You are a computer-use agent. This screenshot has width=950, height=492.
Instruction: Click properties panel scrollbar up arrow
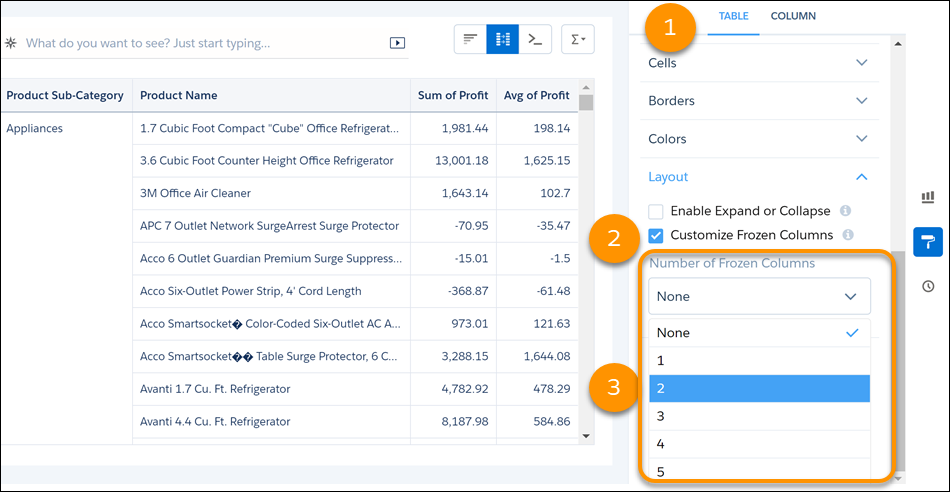click(x=898, y=44)
